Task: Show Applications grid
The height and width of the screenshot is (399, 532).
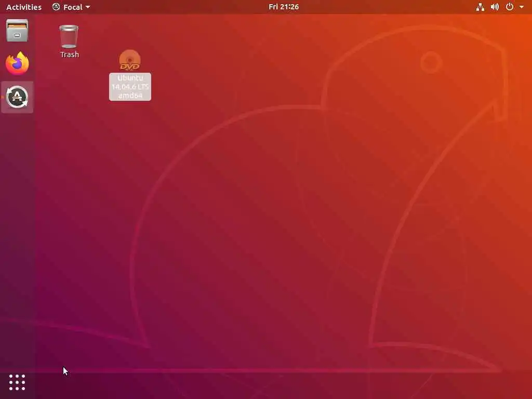Action: [17, 382]
